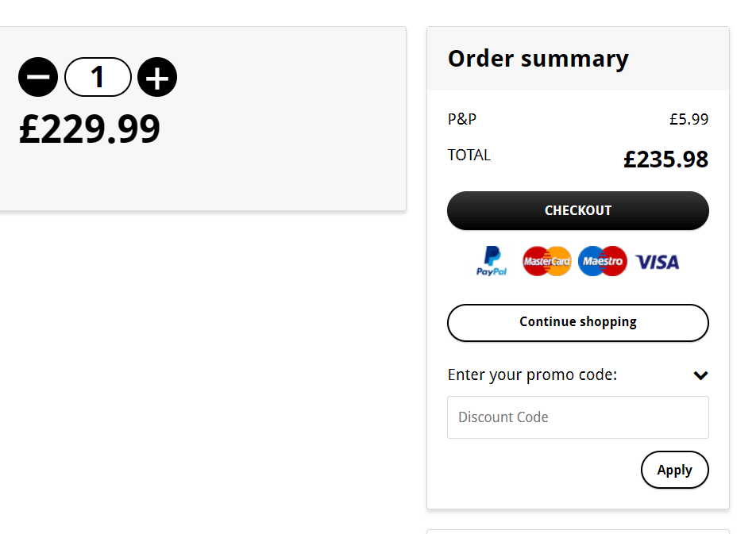Click the £235.98 total amount
Viewport: 756px width, 534px height.
click(666, 159)
